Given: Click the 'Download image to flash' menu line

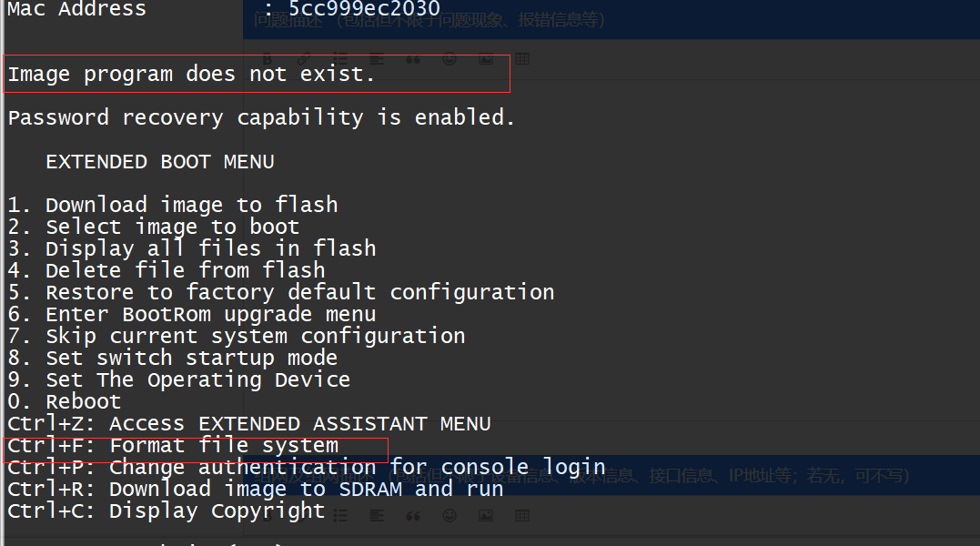Looking at the screenshot, I should click(173, 205).
